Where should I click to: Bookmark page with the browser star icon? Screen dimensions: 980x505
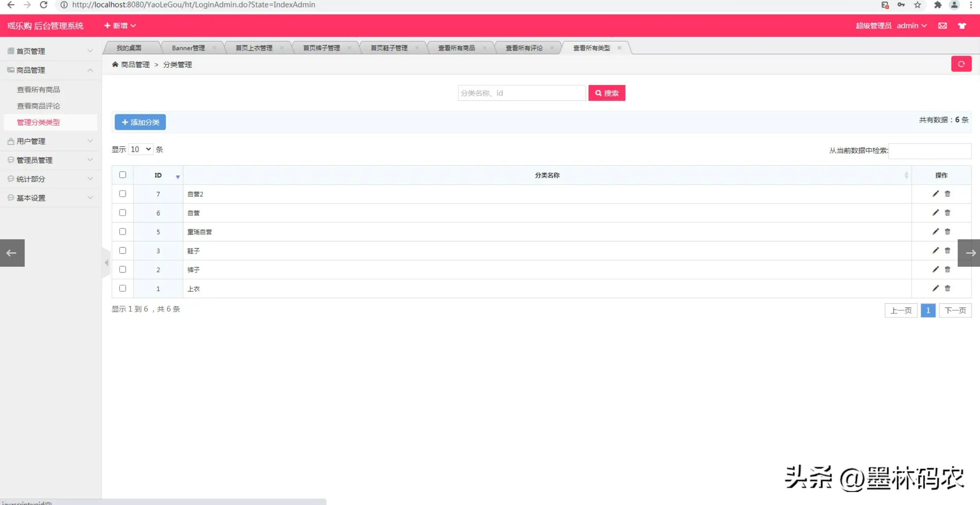(918, 5)
